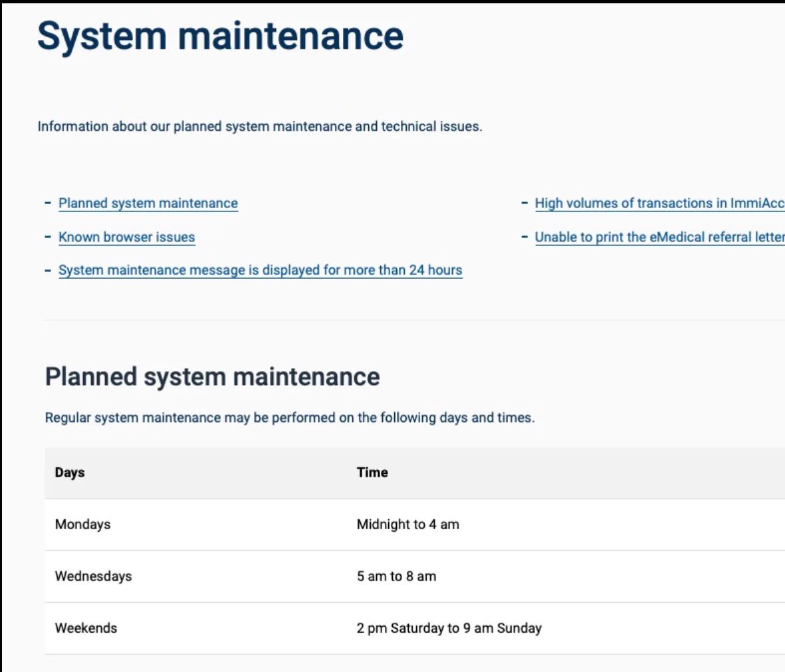Click the Time column header
This screenshot has width=785, height=672.
[372, 472]
